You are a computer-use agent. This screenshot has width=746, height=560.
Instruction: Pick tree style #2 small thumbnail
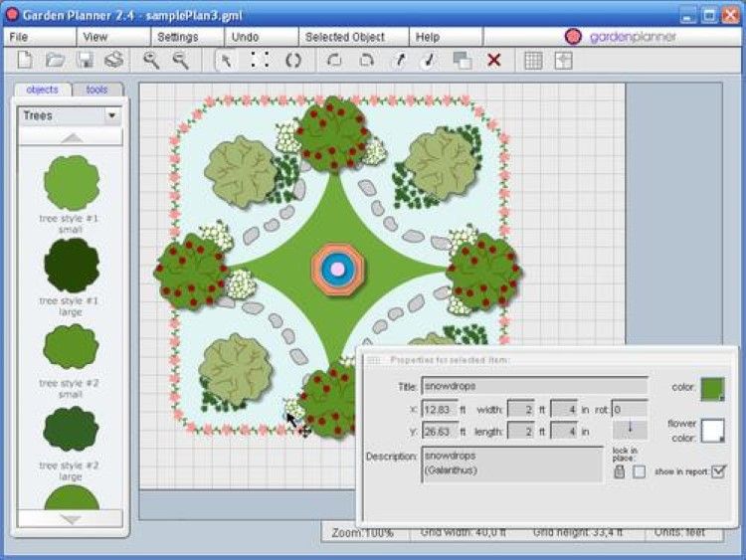pyautogui.click(x=71, y=347)
